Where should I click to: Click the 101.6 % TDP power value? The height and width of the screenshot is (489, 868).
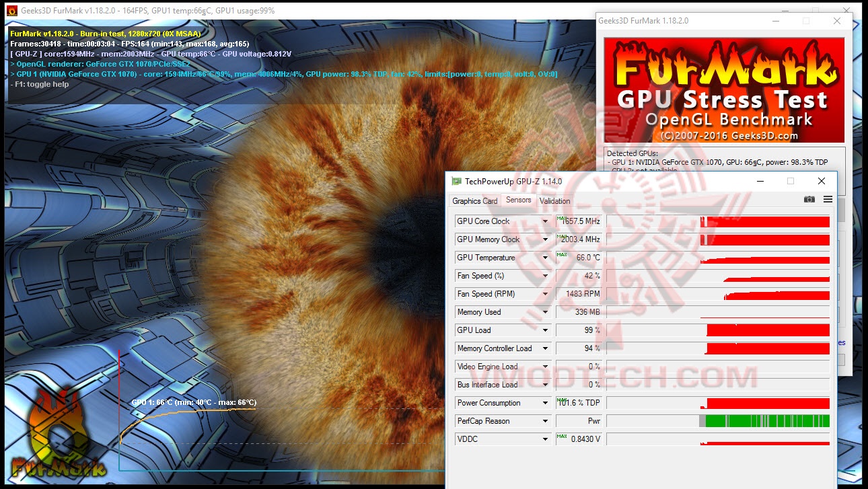tap(579, 403)
